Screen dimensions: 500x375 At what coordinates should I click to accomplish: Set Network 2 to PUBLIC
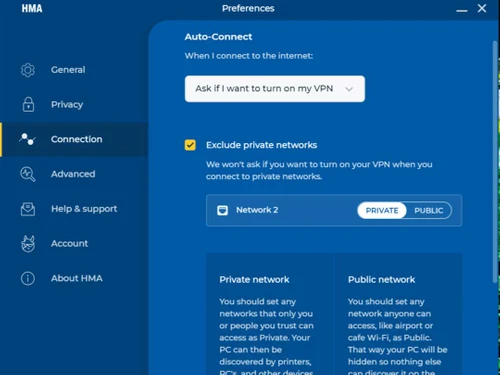click(x=429, y=211)
